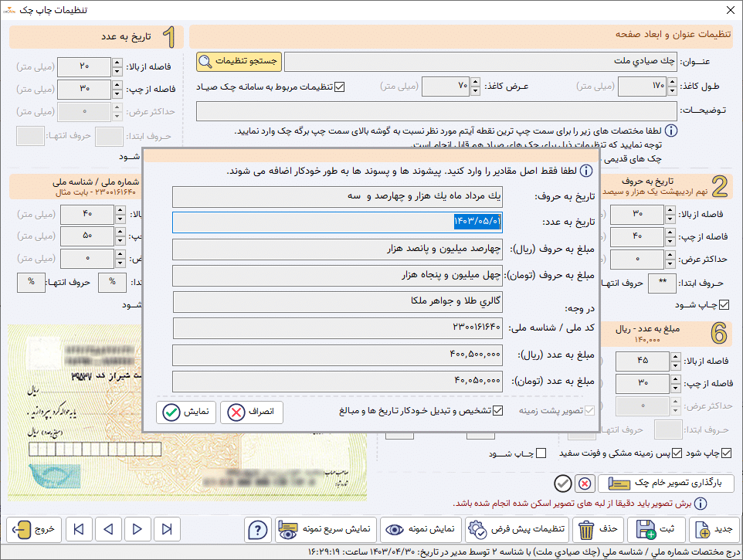
Task: Toggle the checked چاپ شود checkbox beside پس زمینه مشکی
Action: pos(726,453)
